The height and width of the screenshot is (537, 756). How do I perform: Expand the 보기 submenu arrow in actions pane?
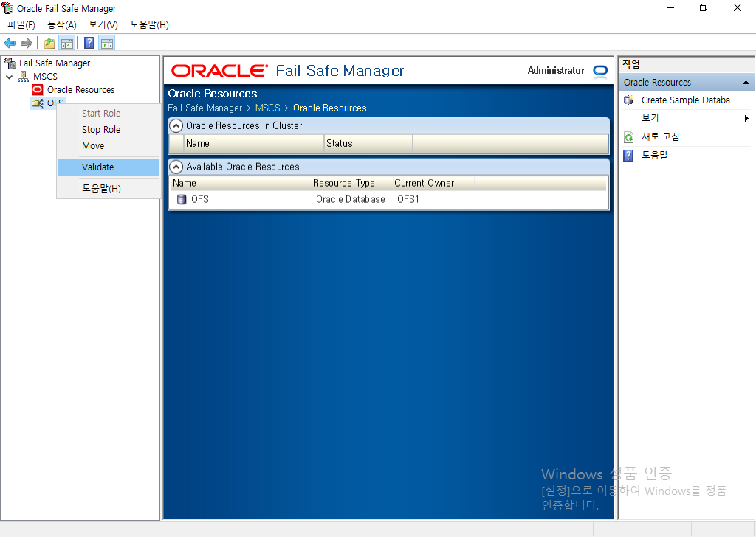point(746,119)
